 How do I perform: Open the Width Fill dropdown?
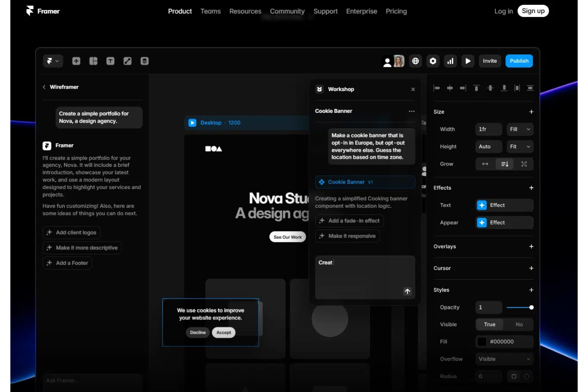tap(520, 129)
